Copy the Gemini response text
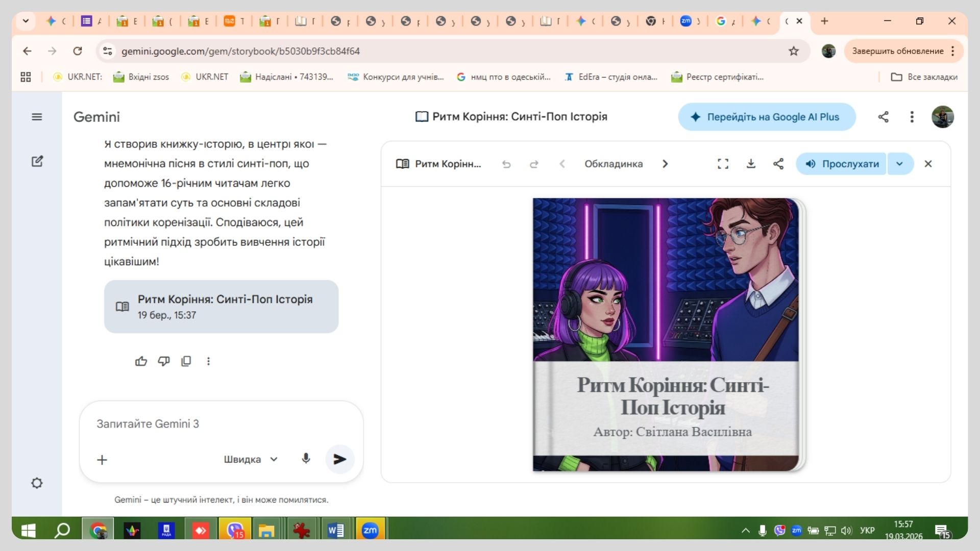The width and height of the screenshot is (980, 551). point(186,361)
